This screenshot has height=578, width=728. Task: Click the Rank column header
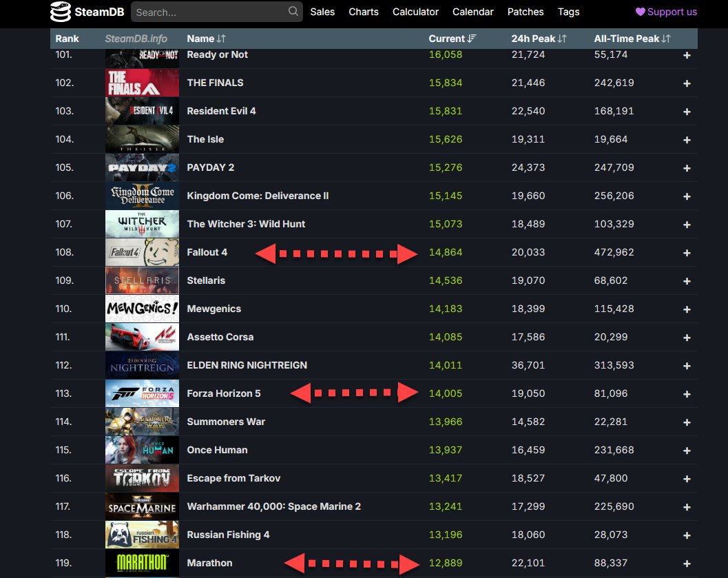(67, 39)
